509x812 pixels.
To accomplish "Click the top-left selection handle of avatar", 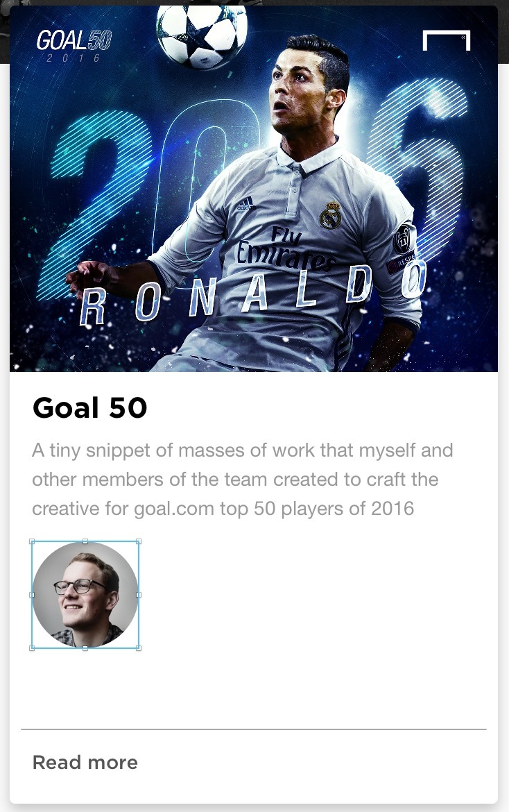I will (32, 541).
